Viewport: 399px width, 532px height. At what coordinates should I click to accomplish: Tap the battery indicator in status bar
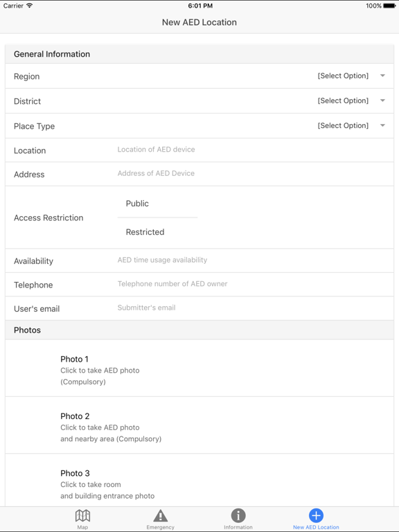pyautogui.click(x=389, y=6)
